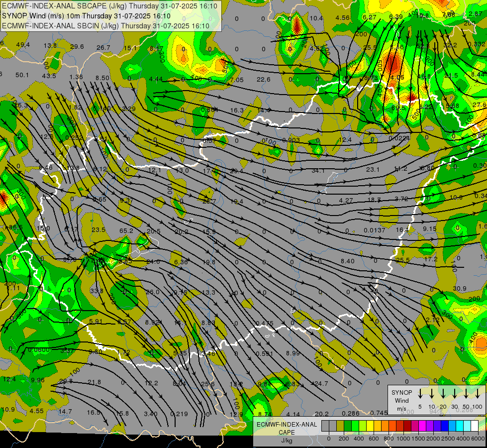Screen dimensions: 487x448
Task: Click the map value 29.4
Action: pos(237,170)
